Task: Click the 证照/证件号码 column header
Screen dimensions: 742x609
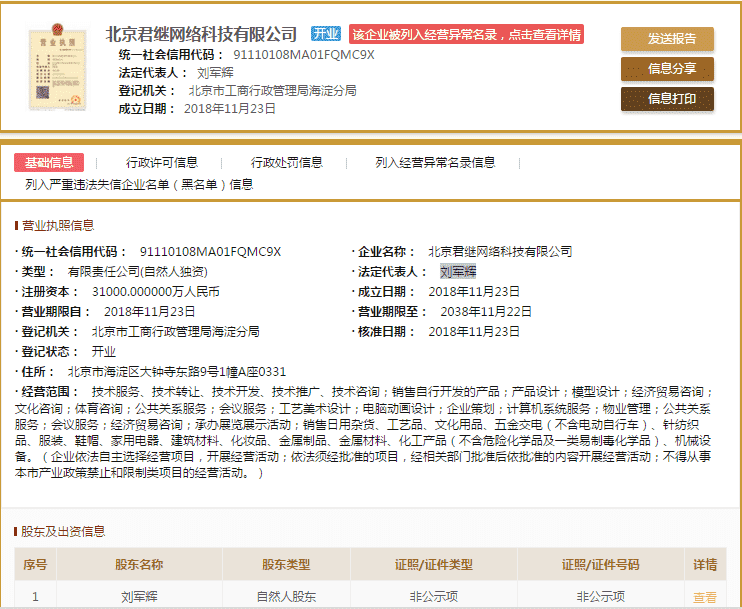Action: tap(601, 565)
